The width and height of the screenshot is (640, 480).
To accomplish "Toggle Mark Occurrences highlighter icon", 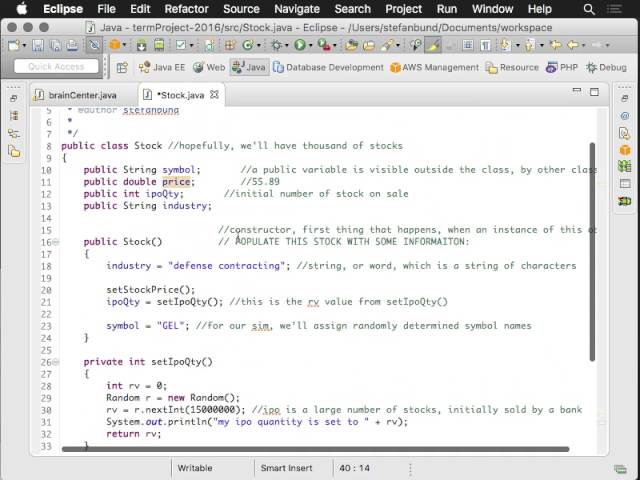I will 433,44.
